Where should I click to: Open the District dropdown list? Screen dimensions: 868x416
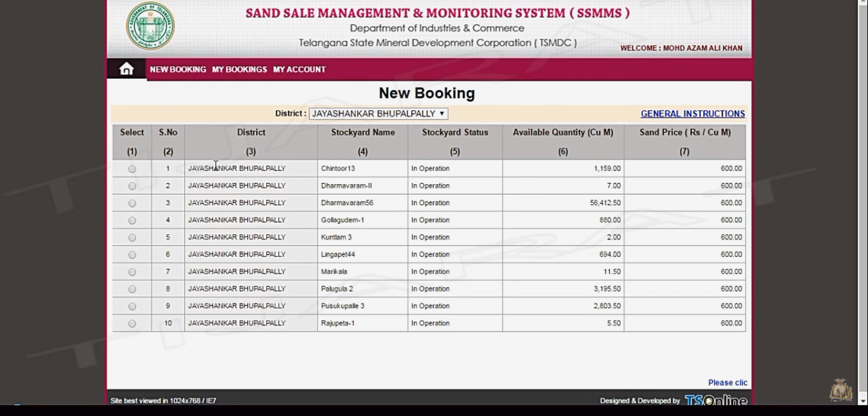[x=379, y=114]
